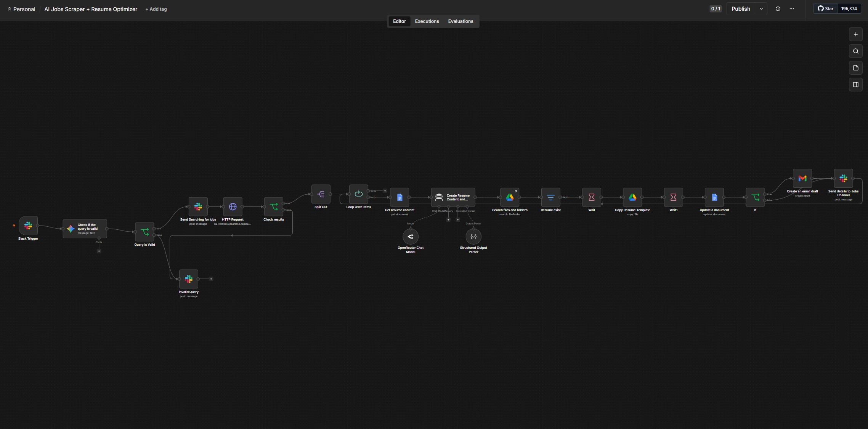Click the OpenRouter Chat Model node
868x429 pixels.
tap(411, 237)
